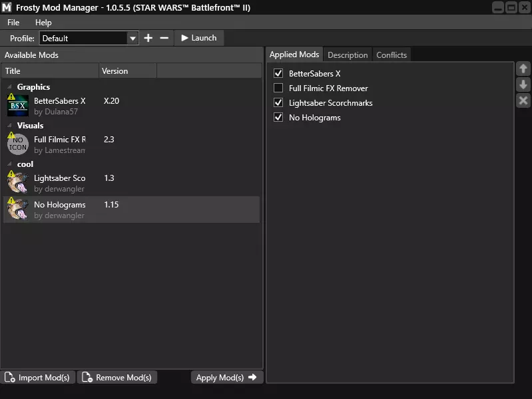Sort available mods by Title column
Image resolution: width=532 pixels, height=399 pixels.
[x=50, y=71]
